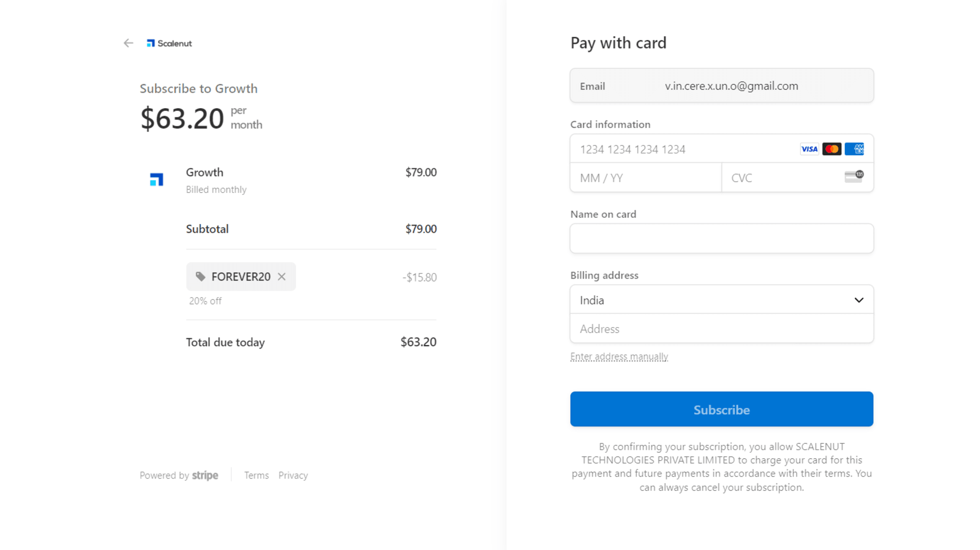Click the CVC card hint icon

coord(853,176)
